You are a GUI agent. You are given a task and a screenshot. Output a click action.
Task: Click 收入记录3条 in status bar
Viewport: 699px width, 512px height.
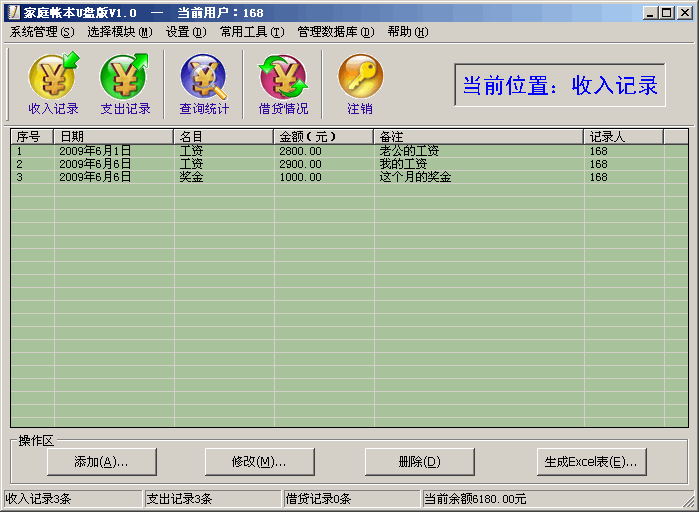click(x=73, y=499)
